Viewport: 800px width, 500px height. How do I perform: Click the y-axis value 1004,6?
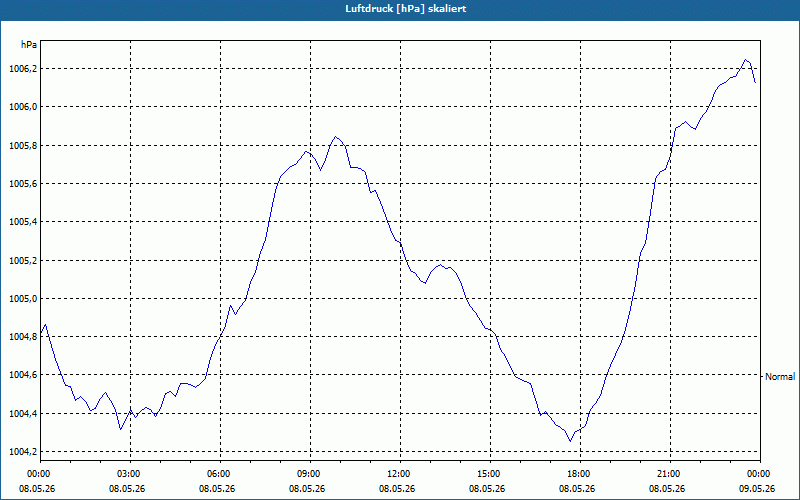[22, 375]
